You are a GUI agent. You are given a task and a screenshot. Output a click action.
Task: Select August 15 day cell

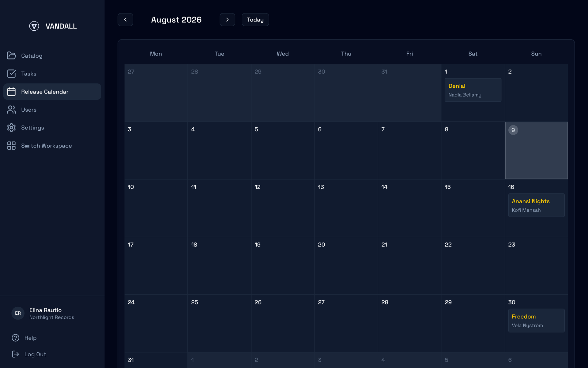(x=473, y=208)
